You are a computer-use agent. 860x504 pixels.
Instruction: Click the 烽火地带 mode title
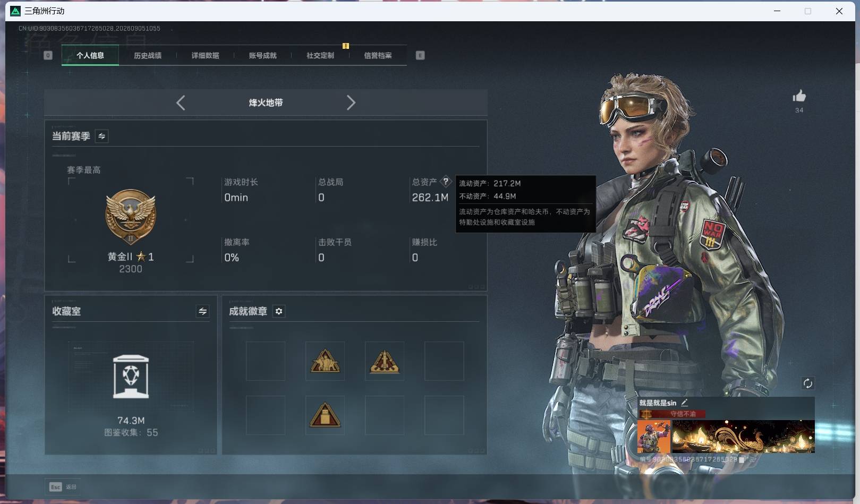click(266, 102)
